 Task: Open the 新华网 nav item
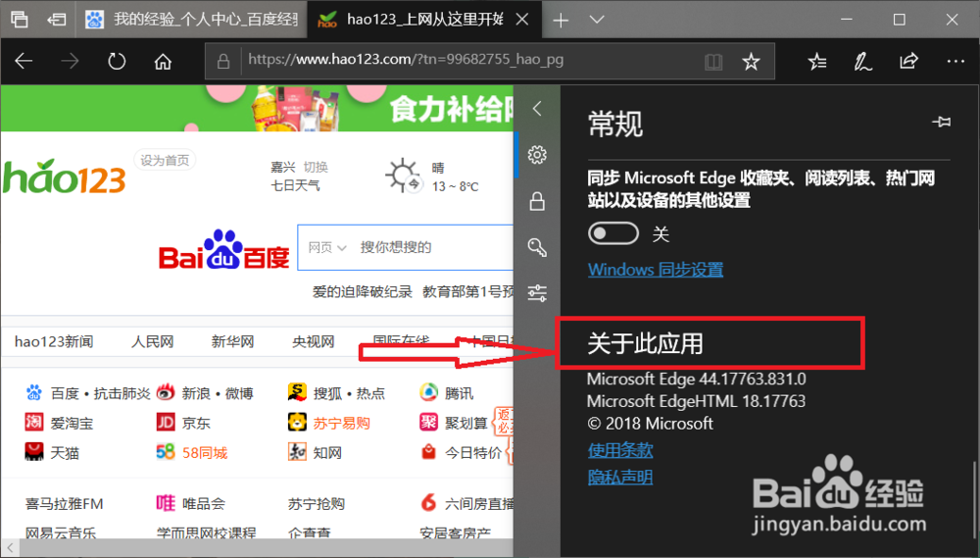[x=232, y=341]
